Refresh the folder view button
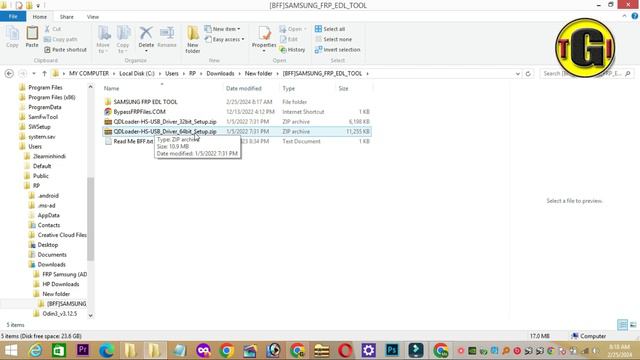The width and height of the screenshot is (640, 360). click(528, 73)
